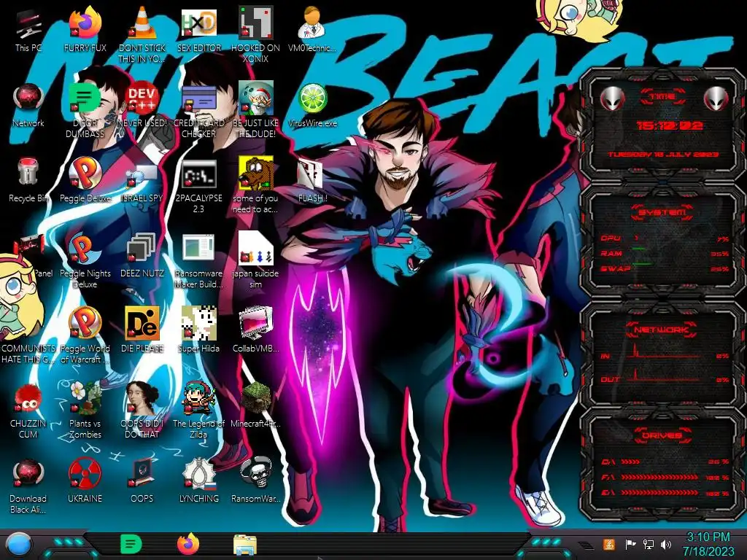
Task: Open File Explorer from the taskbar
Action: coord(245,545)
